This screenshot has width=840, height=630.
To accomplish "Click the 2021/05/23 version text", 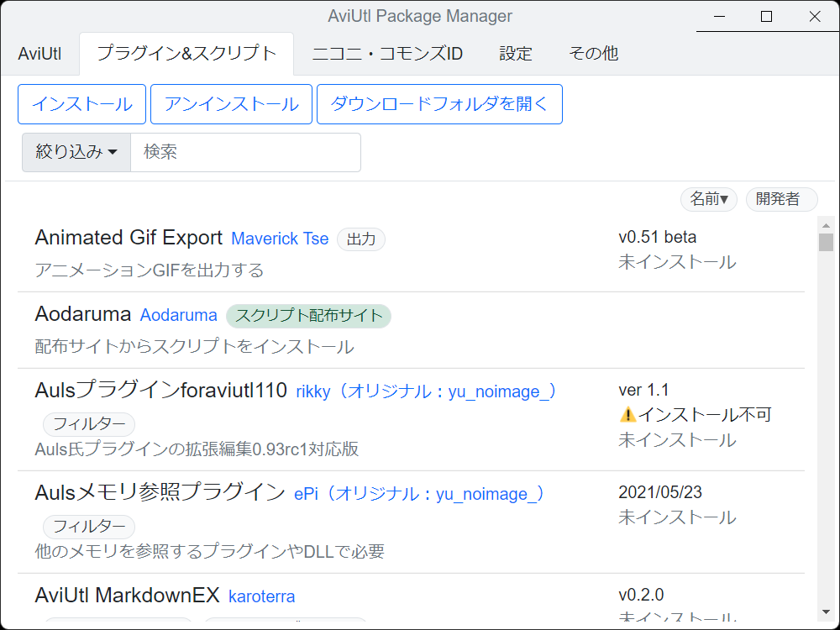I will coord(660,493).
